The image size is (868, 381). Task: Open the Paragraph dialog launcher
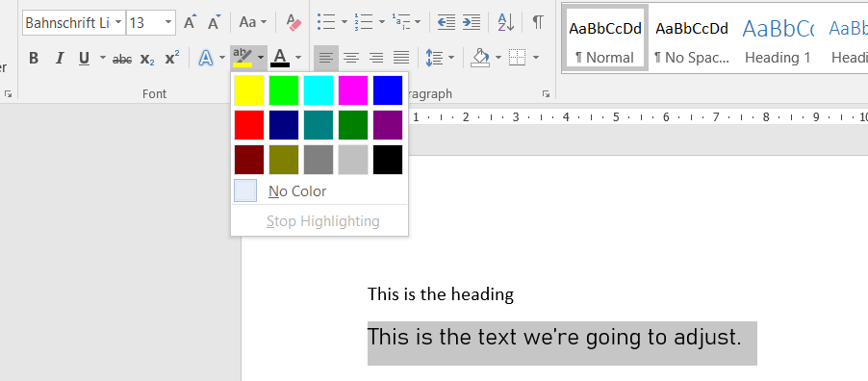coord(547,94)
